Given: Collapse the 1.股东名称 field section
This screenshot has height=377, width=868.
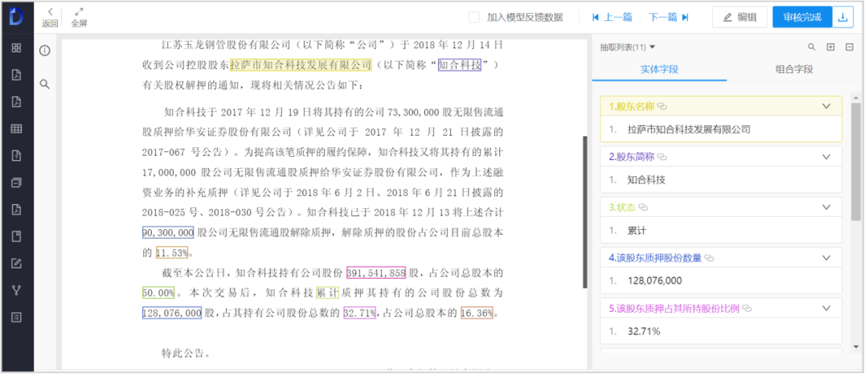Looking at the screenshot, I should [825, 106].
